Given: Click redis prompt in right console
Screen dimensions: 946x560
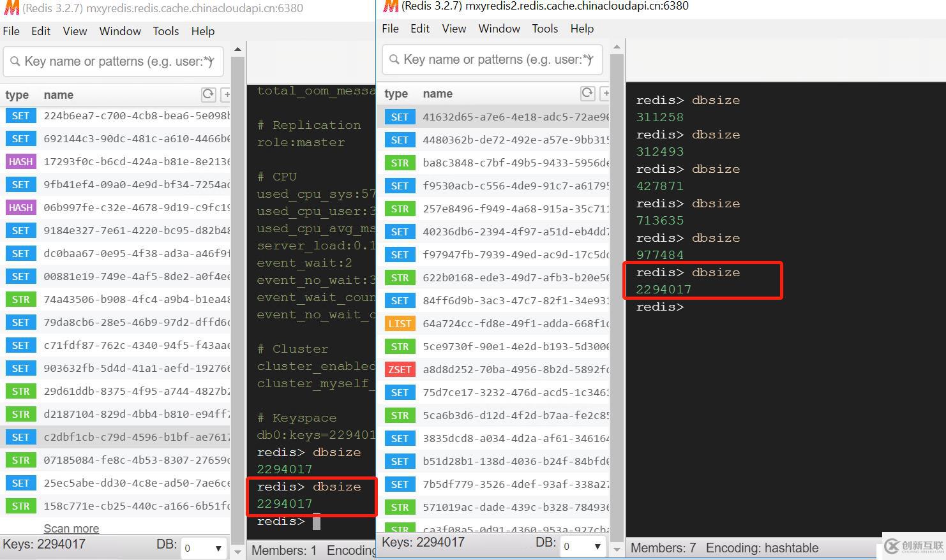Looking at the screenshot, I should point(660,307).
